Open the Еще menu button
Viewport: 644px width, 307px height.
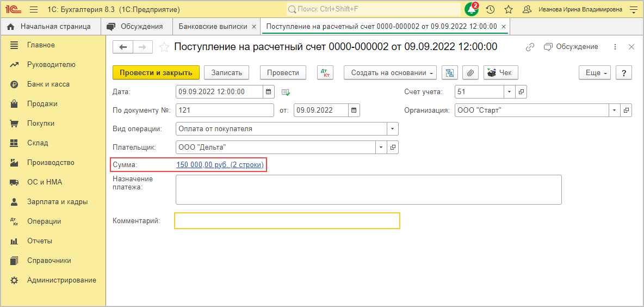pyautogui.click(x=595, y=73)
